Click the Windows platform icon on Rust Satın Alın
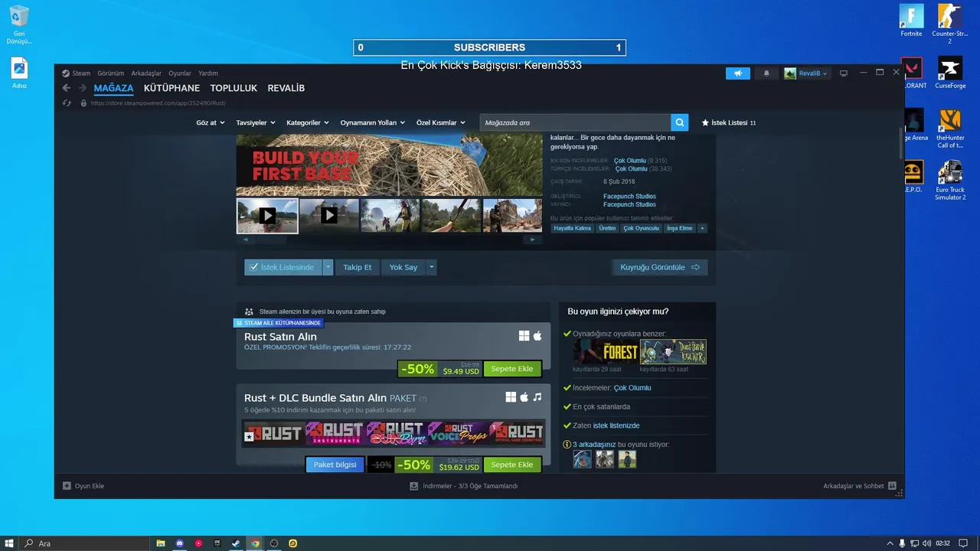The height and width of the screenshot is (551, 980). coord(524,336)
